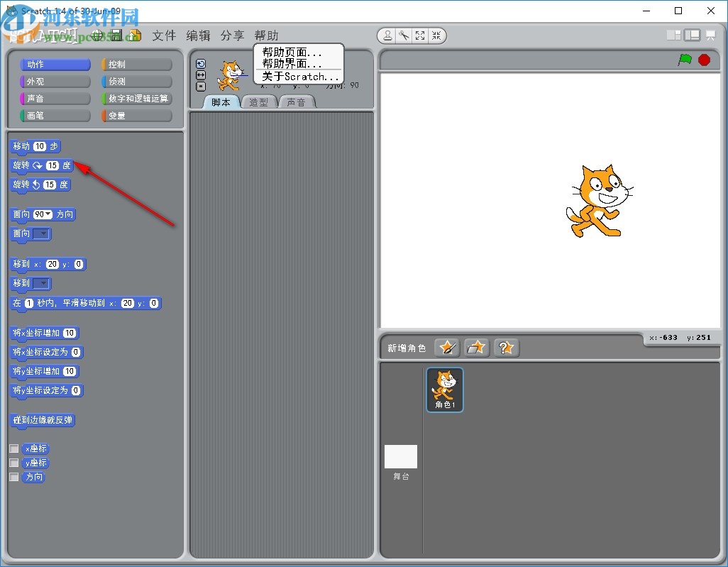Switch to the 造型 costumes tab

point(259,101)
